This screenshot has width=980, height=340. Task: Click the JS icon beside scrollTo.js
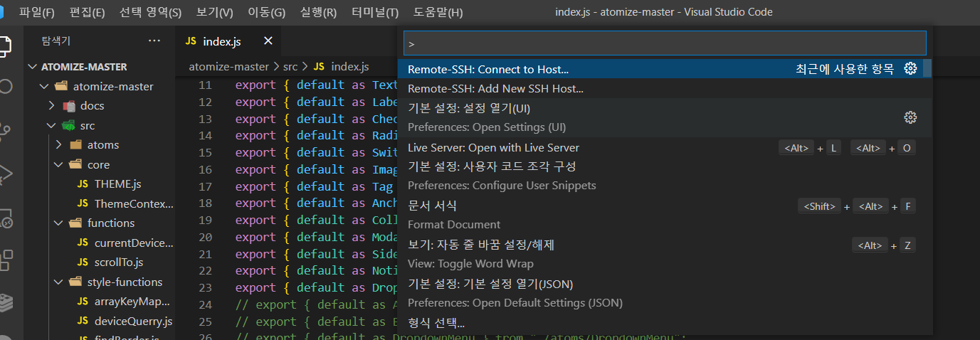pos(83,262)
